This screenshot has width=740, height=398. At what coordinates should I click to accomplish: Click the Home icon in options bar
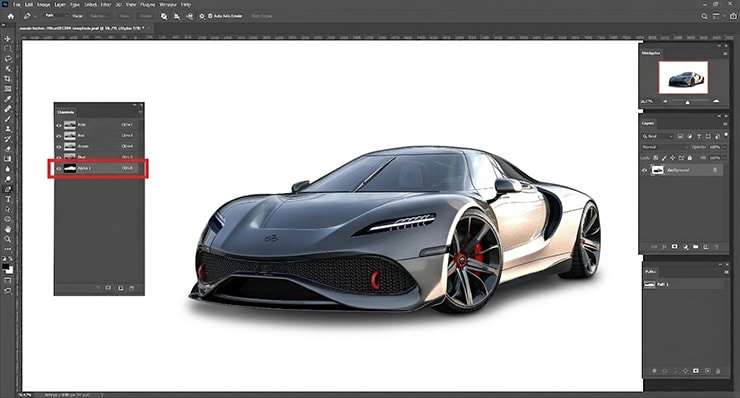tap(10, 16)
